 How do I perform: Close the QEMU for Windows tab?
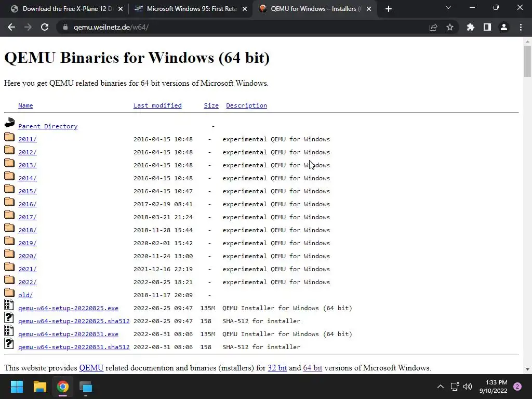(x=369, y=9)
